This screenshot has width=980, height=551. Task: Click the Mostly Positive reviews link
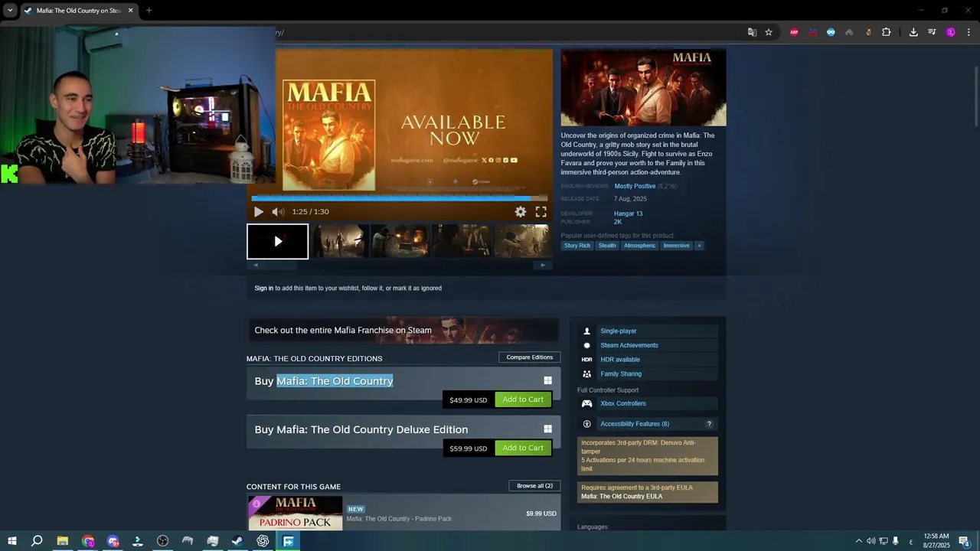pyautogui.click(x=635, y=186)
